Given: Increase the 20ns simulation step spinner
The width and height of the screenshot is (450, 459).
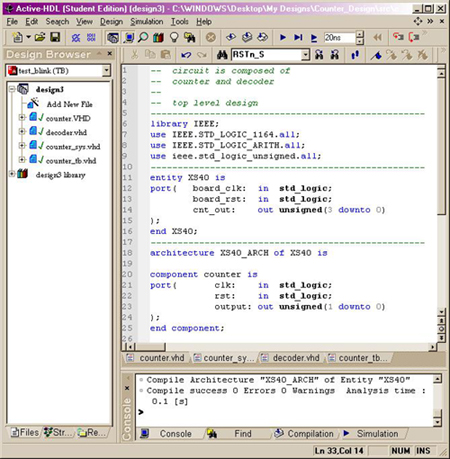Looking at the screenshot, I should coord(360,34).
